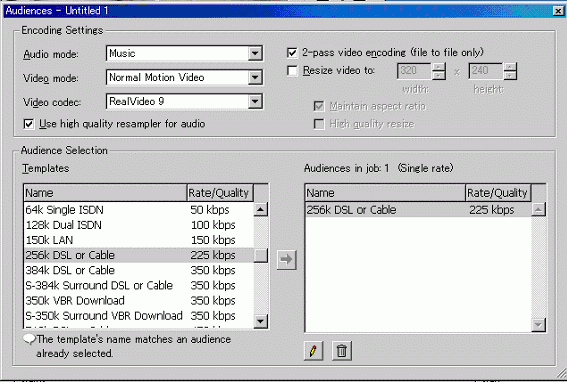
Task: Select 256k DSL or Cable in job audiences
Action: (418, 210)
